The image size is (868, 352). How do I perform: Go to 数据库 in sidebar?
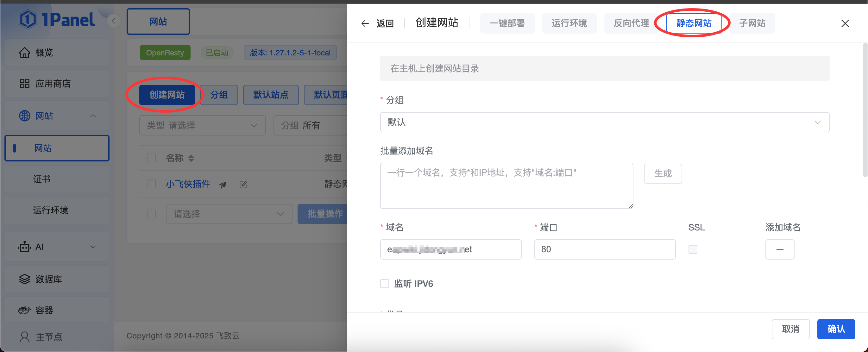pyautogui.click(x=48, y=279)
